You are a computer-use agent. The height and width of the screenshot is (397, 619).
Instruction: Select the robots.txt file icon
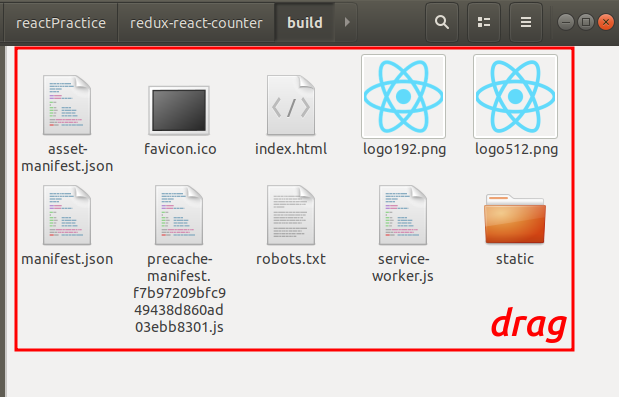(x=291, y=215)
